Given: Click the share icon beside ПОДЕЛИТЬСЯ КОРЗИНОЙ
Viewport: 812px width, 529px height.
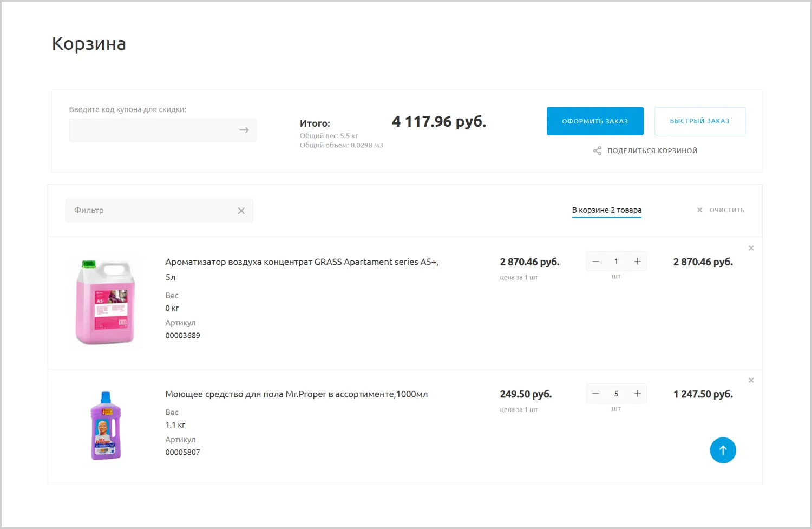Looking at the screenshot, I should tap(597, 151).
